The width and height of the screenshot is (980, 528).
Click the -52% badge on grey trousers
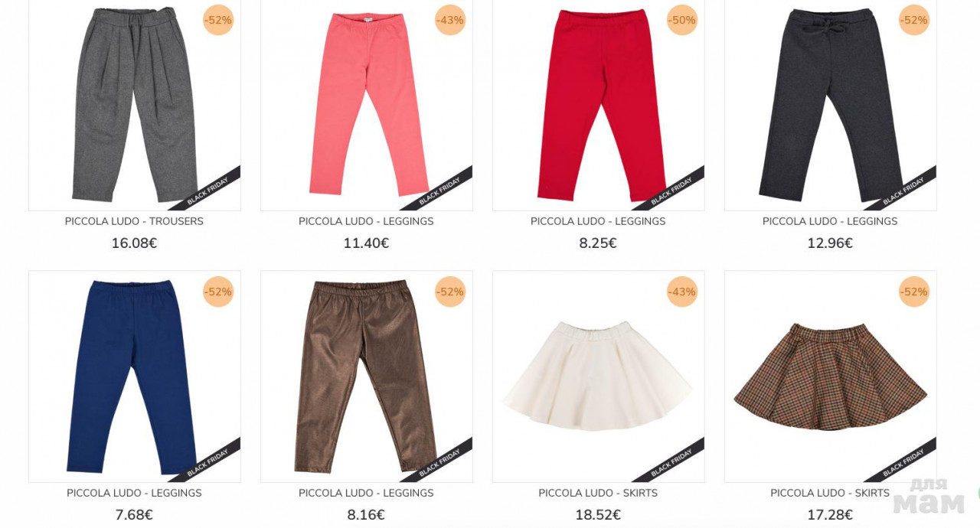(218, 20)
